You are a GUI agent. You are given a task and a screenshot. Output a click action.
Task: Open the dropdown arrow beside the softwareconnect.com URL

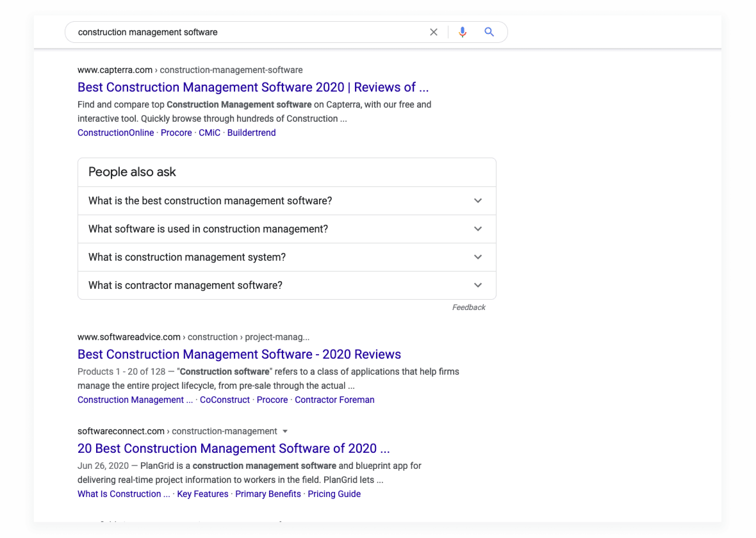point(285,431)
